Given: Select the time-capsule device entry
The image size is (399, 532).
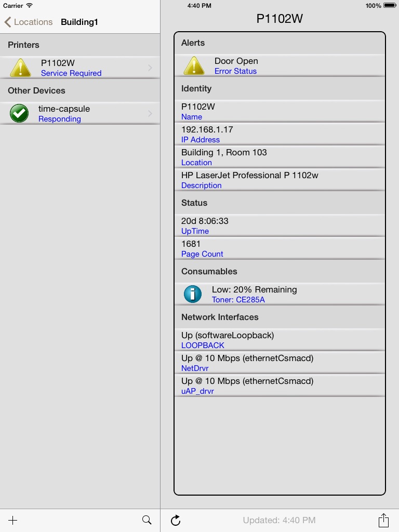Looking at the screenshot, I should click(80, 113).
